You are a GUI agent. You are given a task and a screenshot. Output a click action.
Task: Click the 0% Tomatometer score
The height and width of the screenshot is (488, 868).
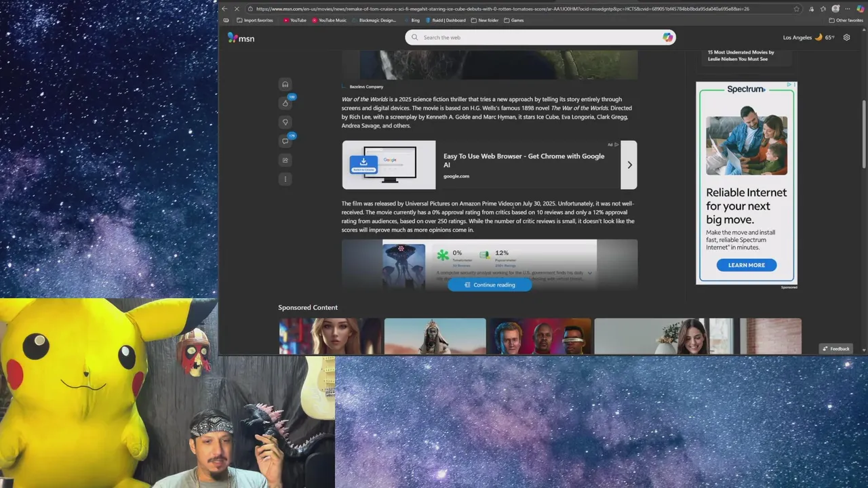point(457,253)
